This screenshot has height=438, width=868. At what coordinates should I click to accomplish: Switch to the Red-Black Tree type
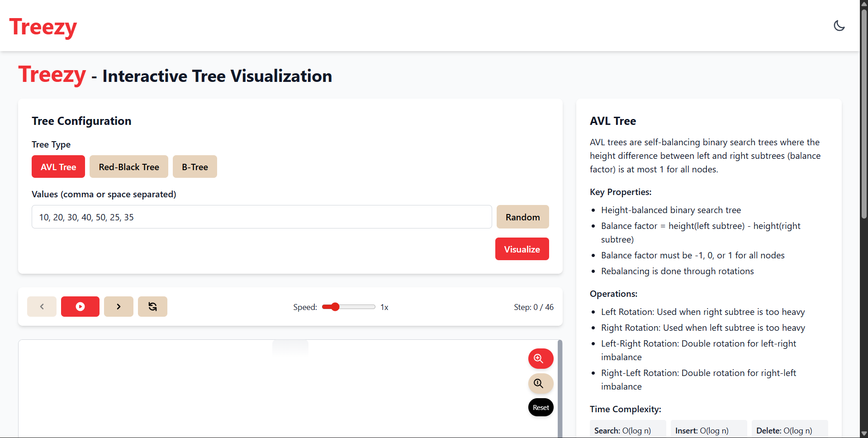pos(129,167)
